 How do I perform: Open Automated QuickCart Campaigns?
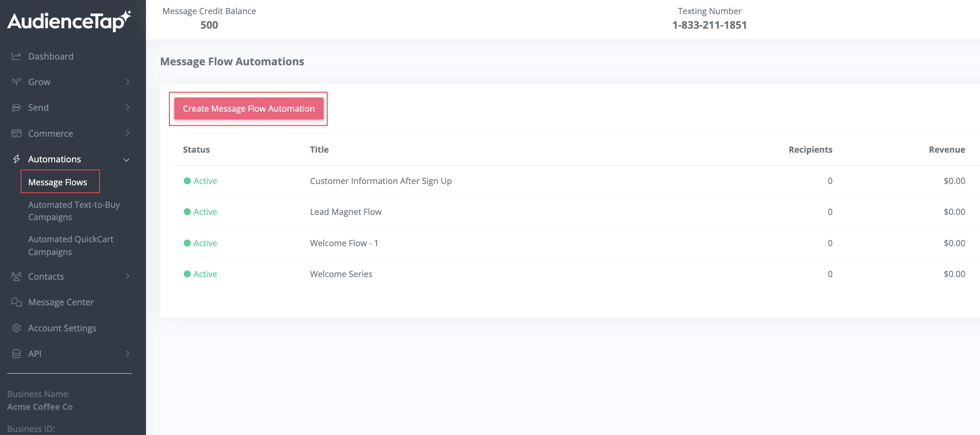point(71,245)
